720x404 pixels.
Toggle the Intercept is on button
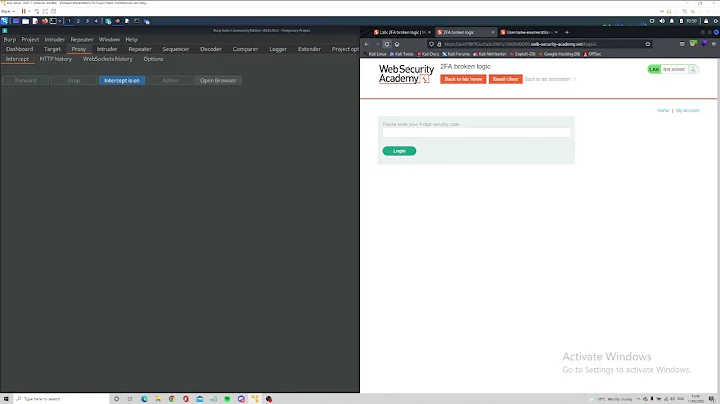point(122,80)
